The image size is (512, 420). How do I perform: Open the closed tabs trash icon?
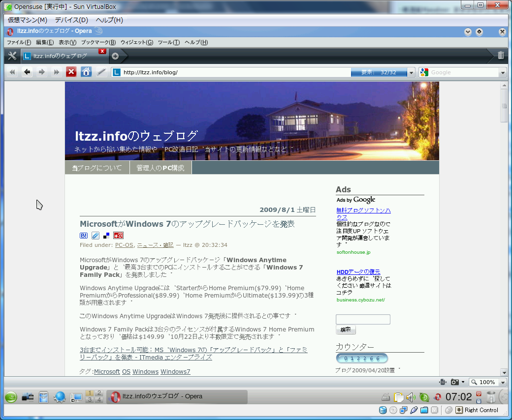(x=501, y=55)
